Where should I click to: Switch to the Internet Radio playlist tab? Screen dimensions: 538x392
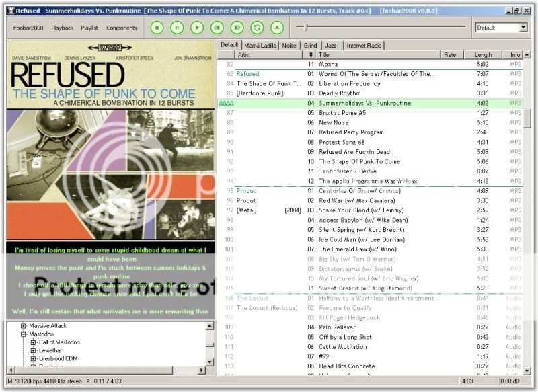(x=364, y=45)
